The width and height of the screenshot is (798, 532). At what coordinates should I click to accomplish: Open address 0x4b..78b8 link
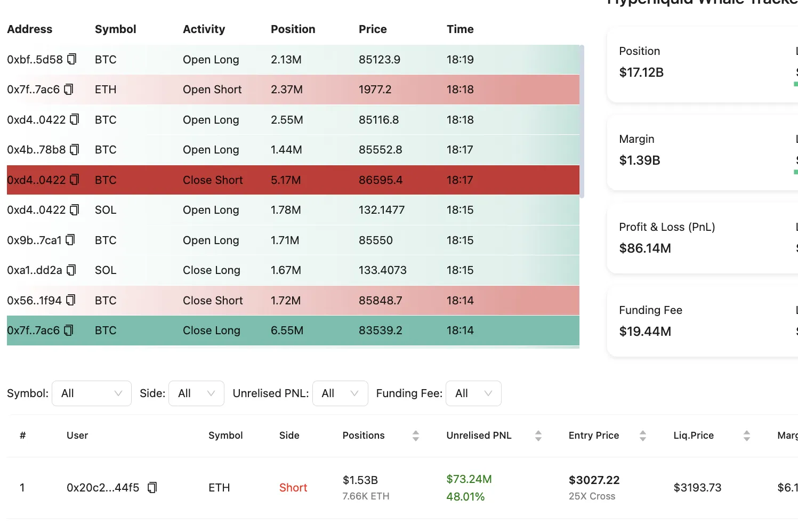point(36,150)
